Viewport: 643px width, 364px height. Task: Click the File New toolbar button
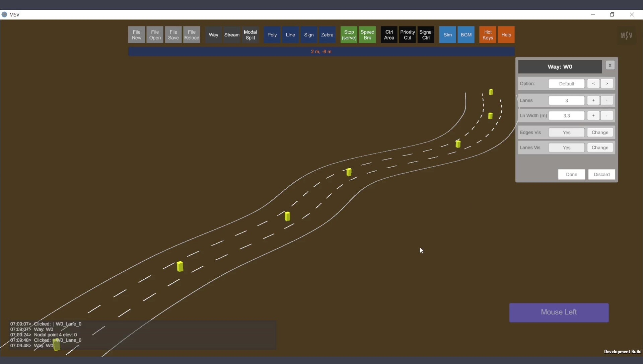pos(136,35)
